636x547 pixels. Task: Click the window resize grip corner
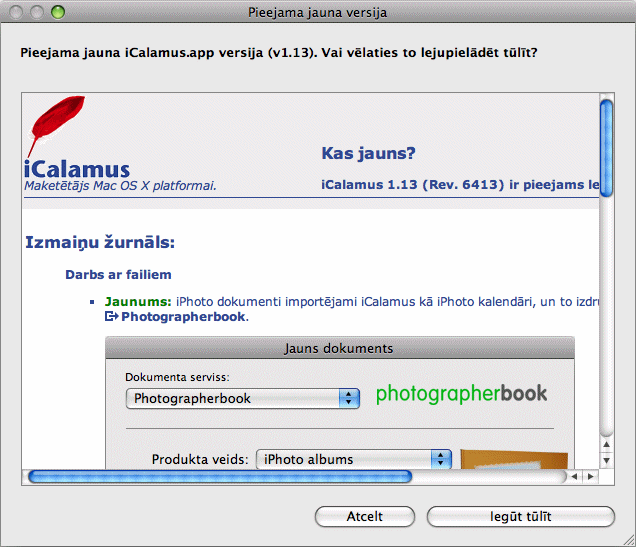point(629,540)
